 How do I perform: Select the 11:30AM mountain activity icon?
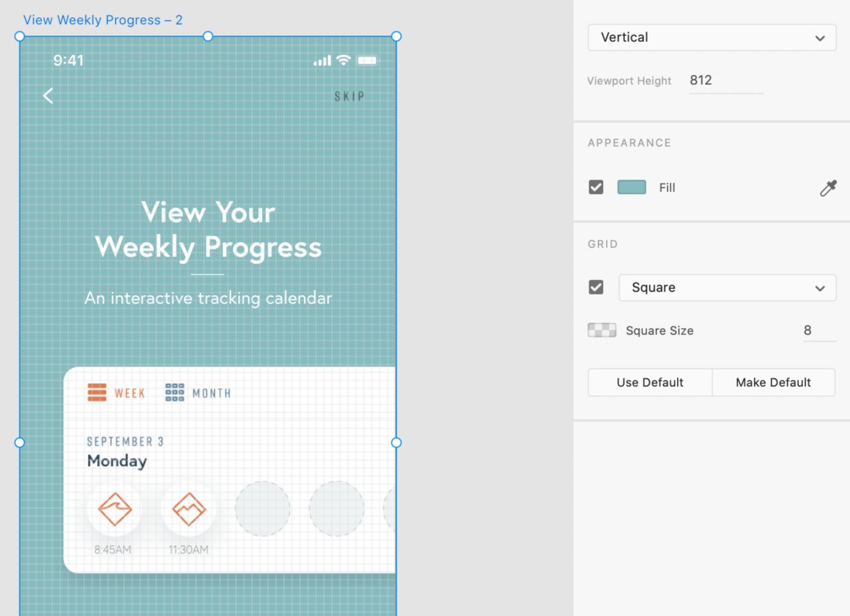tap(189, 509)
